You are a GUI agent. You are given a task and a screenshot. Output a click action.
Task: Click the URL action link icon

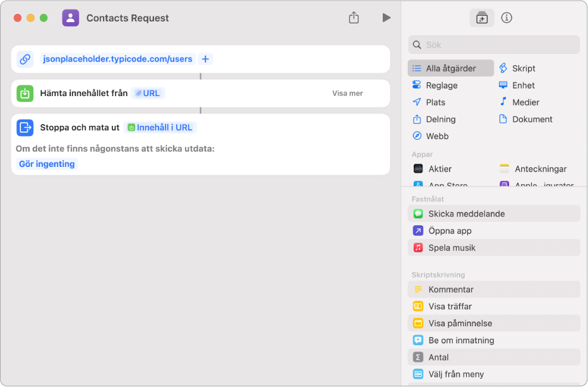[25, 59]
